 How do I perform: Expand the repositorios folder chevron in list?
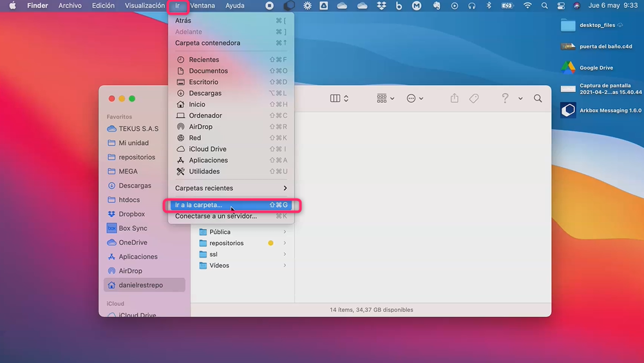pyautogui.click(x=285, y=243)
